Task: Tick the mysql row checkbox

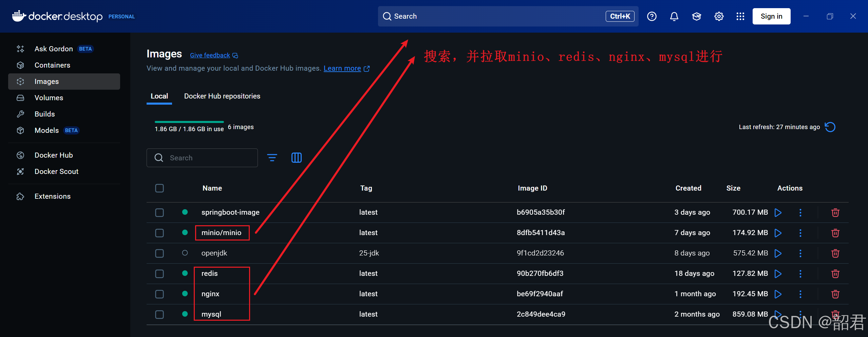Action: (x=159, y=315)
